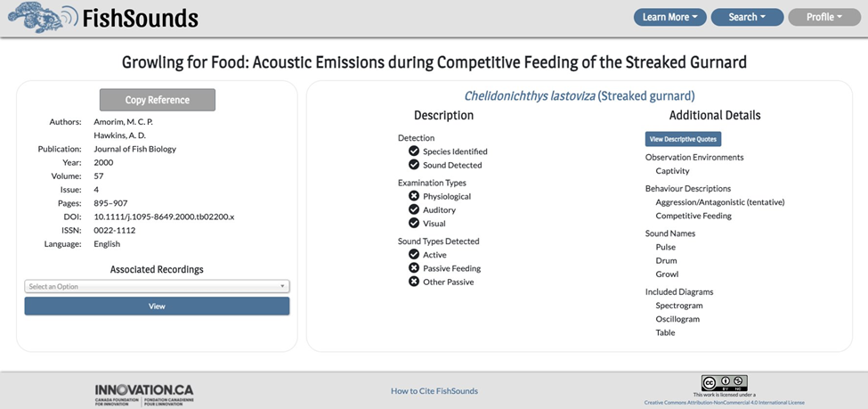Click the Copy Reference button
Image resolution: width=868 pixels, height=409 pixels.
158,100
